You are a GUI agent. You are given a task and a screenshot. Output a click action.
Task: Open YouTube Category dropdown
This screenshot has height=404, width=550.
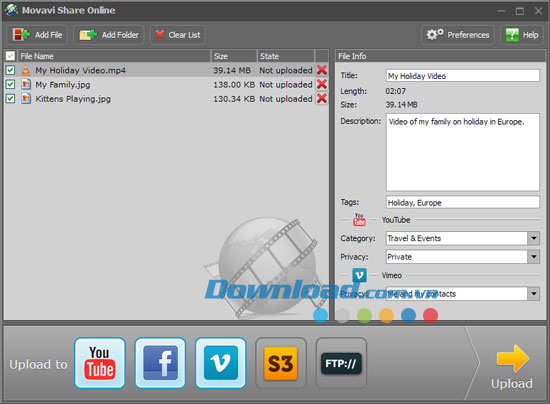[x=534, y=238]
